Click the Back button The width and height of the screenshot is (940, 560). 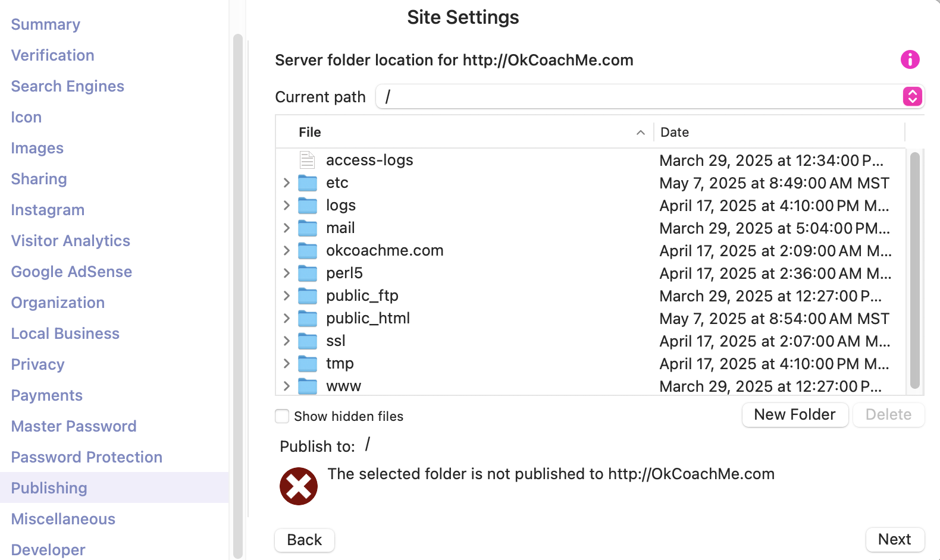305,540
